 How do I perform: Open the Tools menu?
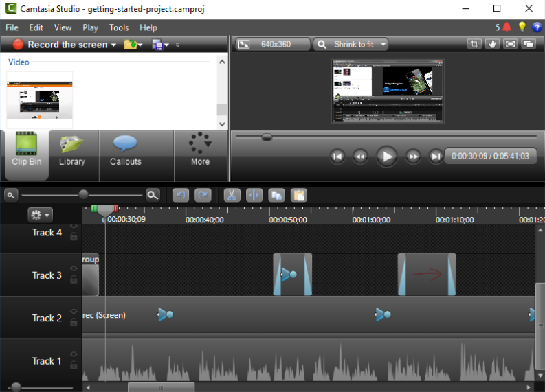point(119,27)
